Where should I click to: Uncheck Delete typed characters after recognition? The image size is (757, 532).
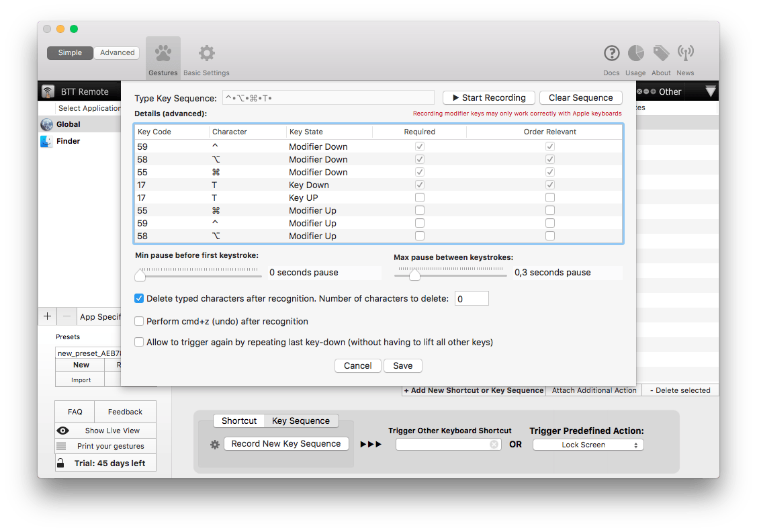pyautogui.click(x=139, y=298)
